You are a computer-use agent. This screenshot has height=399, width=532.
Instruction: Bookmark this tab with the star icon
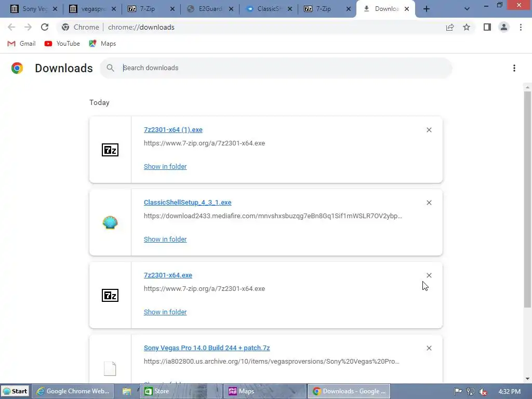point(467,27)
